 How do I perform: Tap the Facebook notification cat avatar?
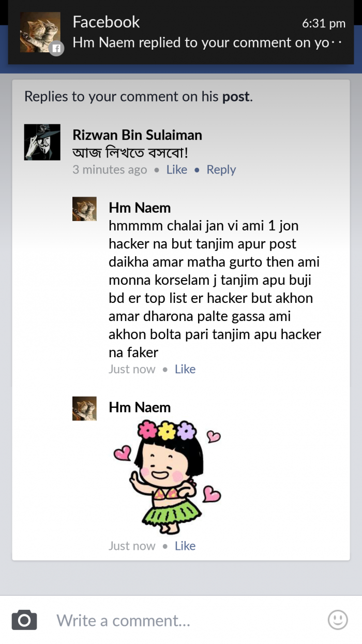pyautogui.click(x=40, y=33)
